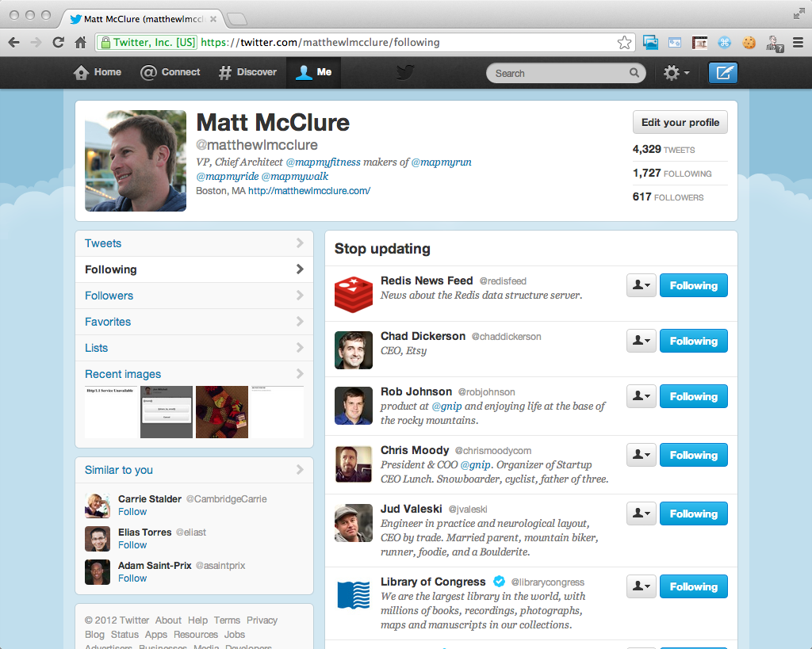812x649 pixels.
Task: Open new browser tab
Action: 237,19
